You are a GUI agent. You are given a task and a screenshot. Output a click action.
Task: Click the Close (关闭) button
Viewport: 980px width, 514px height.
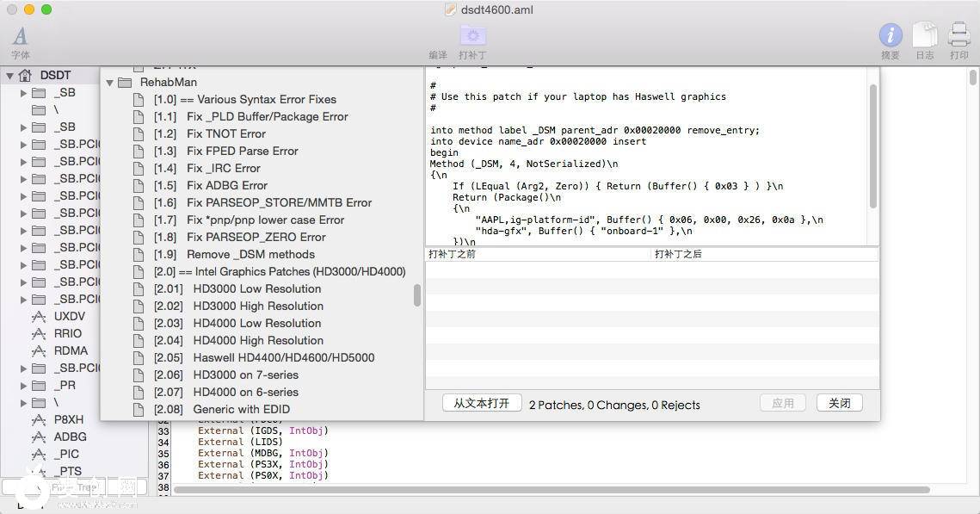839,403
